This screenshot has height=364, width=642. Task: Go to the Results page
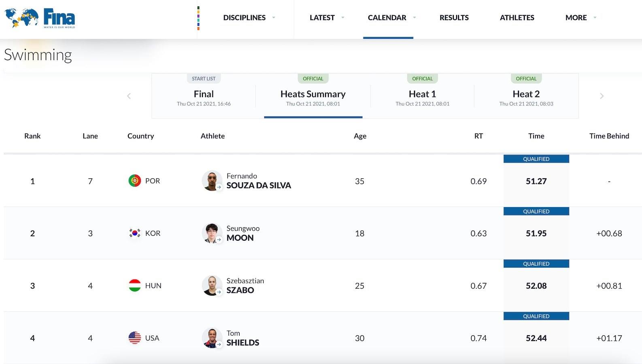tap(454, 18)
